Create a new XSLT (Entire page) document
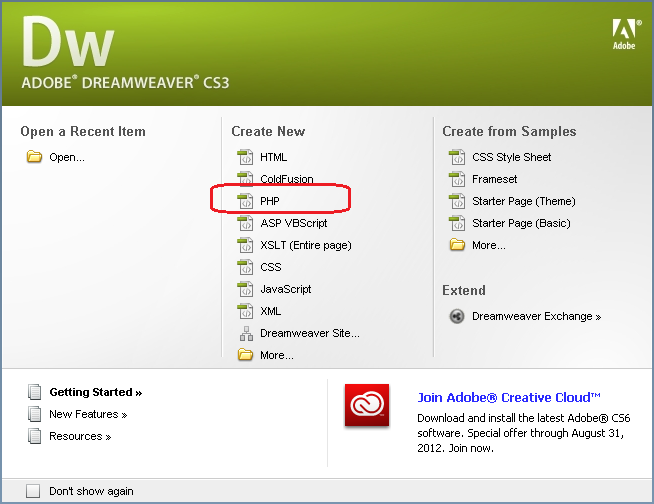 click(306, 245)
